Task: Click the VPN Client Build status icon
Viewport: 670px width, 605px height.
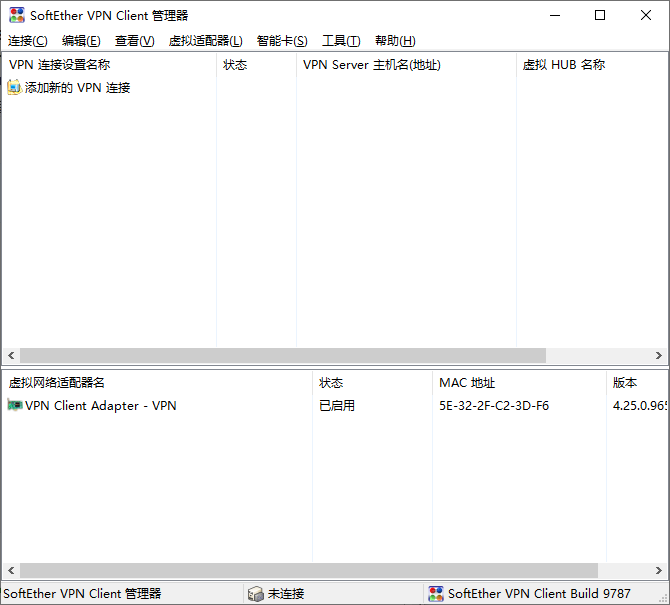Action: point(435,594)
